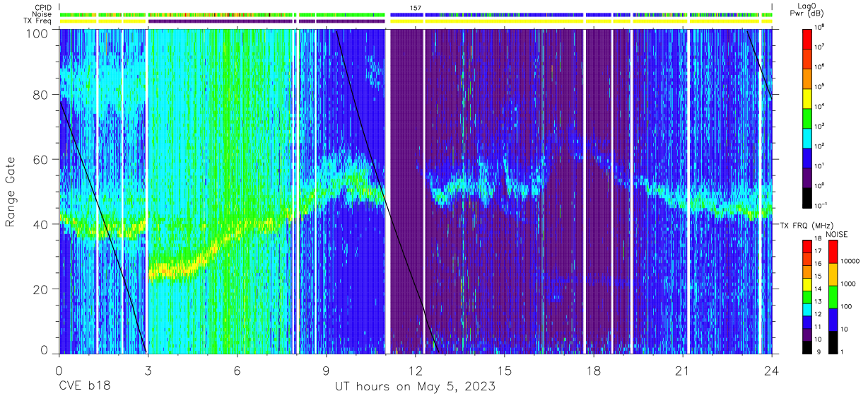Image resolution: width=868 pixels, height=401 pixels.
Task: Click the 20 tick on Range Gate axis
Action: pyautogui.click(x=40, y=289)
